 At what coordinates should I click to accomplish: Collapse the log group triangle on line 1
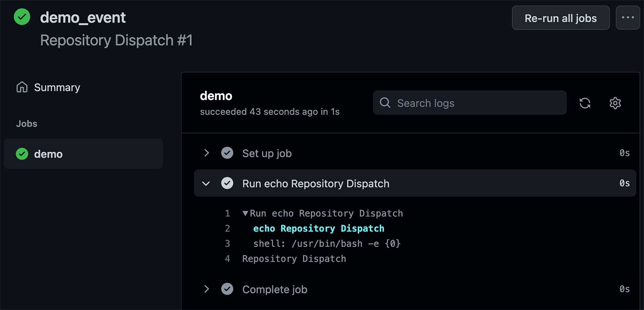tap(246, 213)
